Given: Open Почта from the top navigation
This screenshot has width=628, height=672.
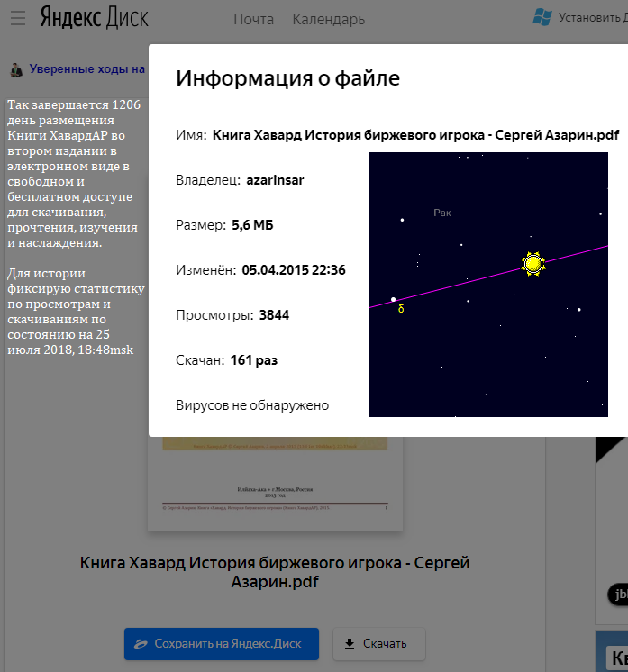Looking at the screenshot, I should (253, 19).
